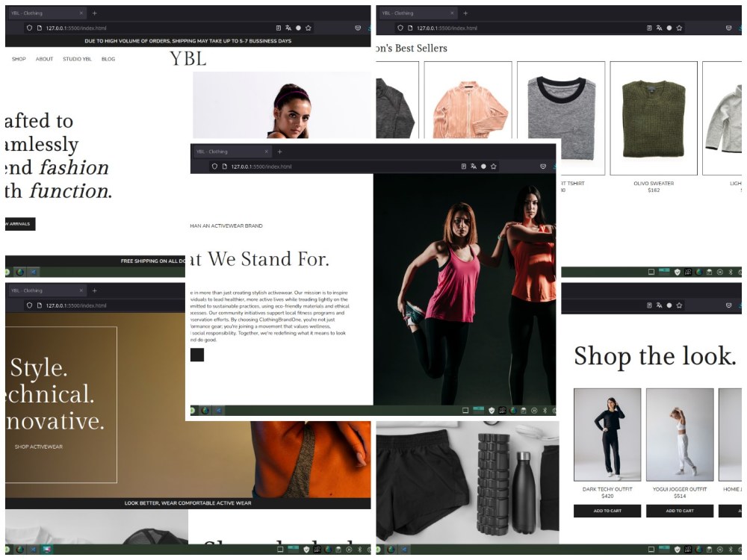The image size is (747, 560).
Task: Open the BLOG nav item
Action: pyautogui.click(x=108, y=59)
